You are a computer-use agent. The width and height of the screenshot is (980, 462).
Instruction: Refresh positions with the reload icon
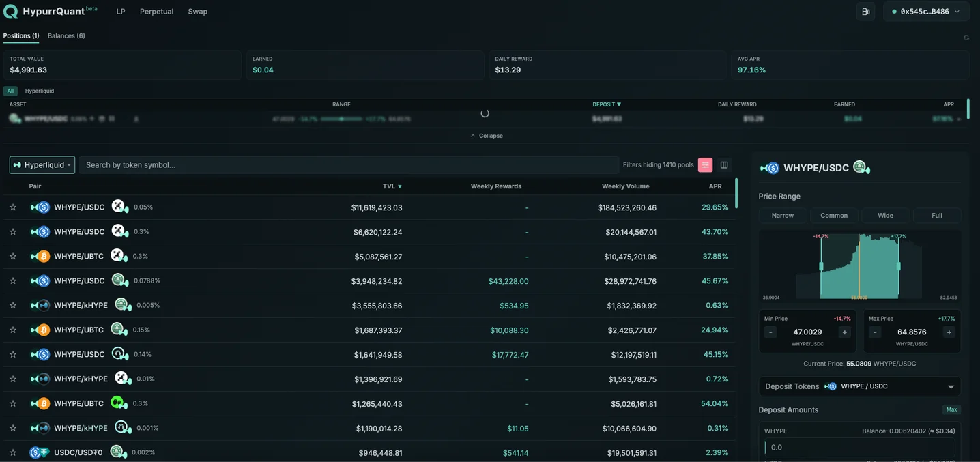pos(966,38)
